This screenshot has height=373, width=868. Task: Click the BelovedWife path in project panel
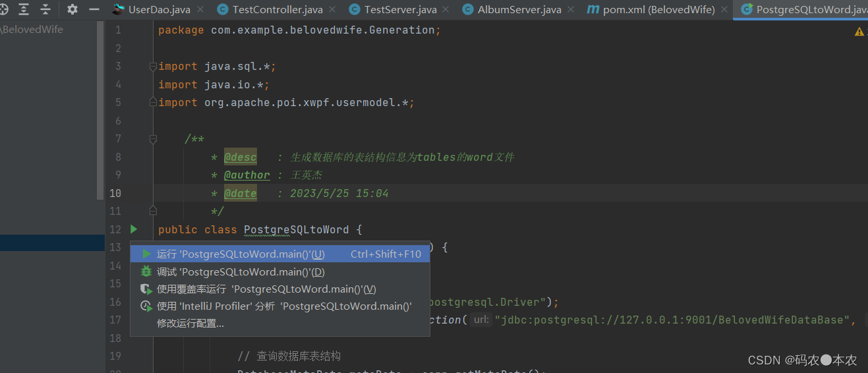pyautogui.click(x=32, y=30)
